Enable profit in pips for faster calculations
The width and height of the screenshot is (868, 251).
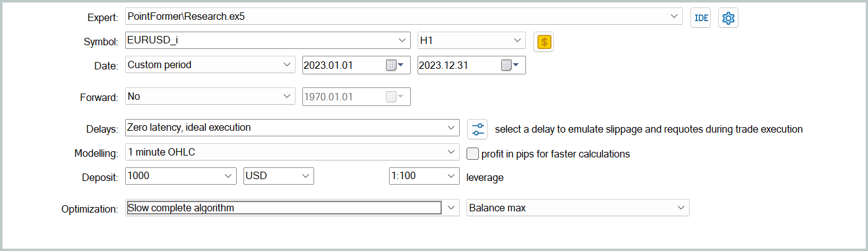point(472,153)
